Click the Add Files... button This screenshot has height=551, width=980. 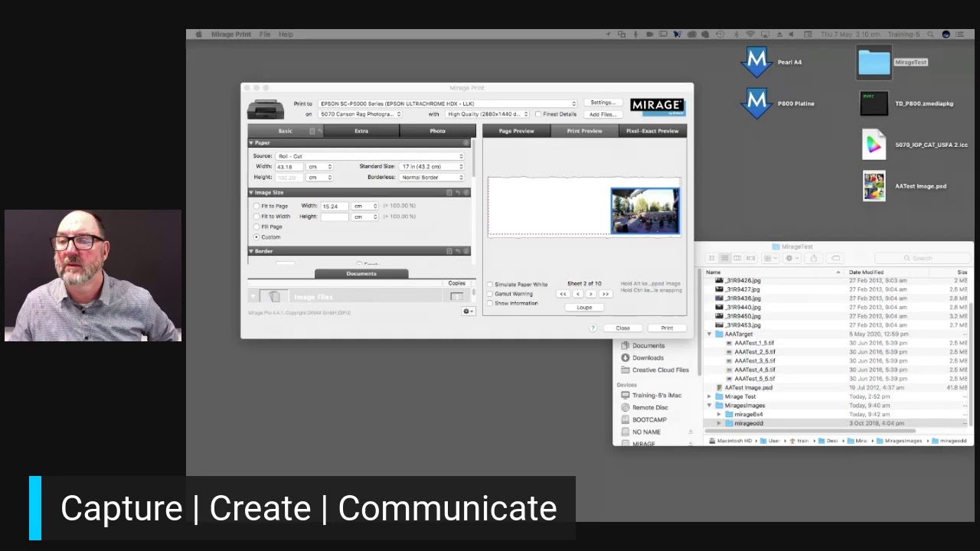(603, 114)
